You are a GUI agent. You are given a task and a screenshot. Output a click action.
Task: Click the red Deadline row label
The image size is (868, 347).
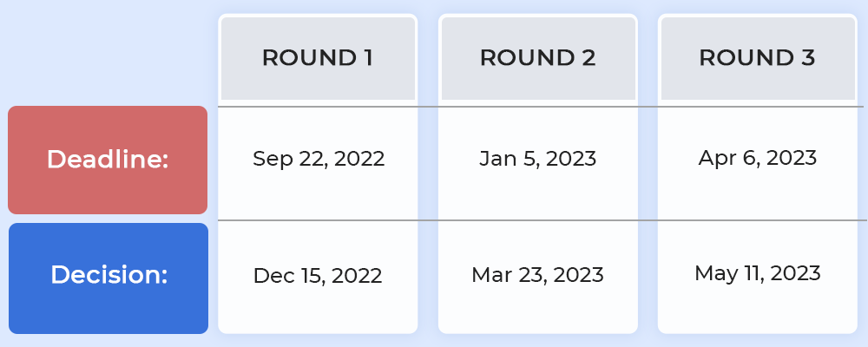[x=108, y=160]
